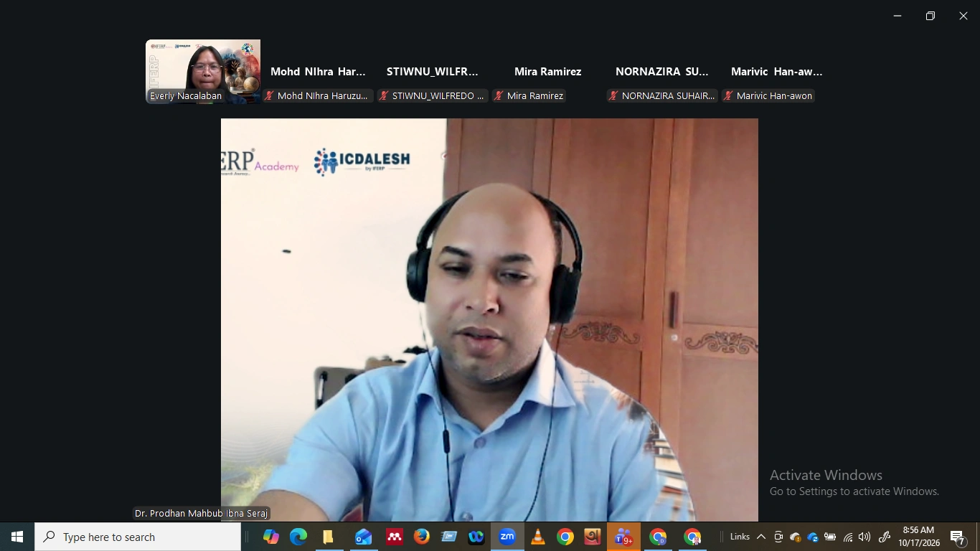Focus the 'Type here to search' box
980x551 pixels.
click(x=138, y=537)
